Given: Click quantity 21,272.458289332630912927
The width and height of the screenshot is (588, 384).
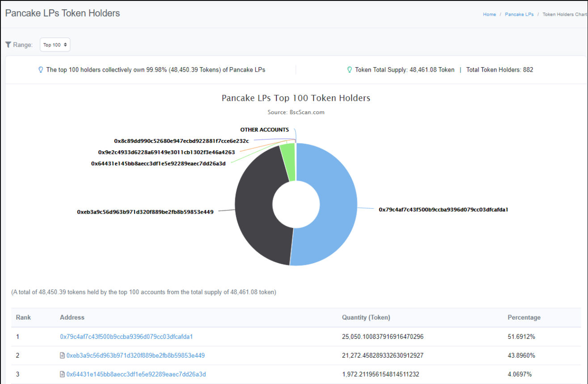Looking at the screenshot, I should [383, 355].
